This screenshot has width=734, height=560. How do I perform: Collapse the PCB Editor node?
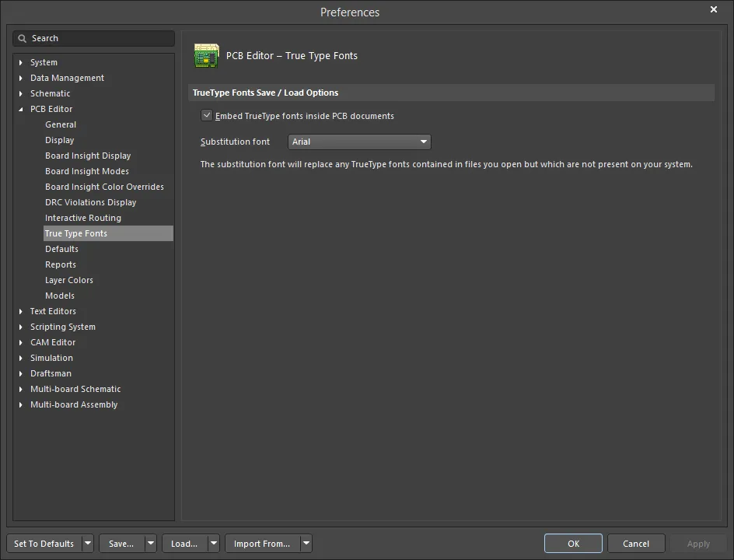[20, 109]
